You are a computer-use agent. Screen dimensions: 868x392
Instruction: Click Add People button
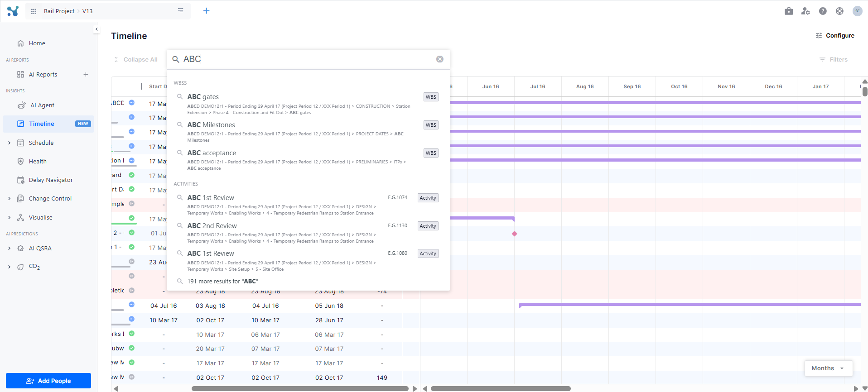tap(48, 381)
